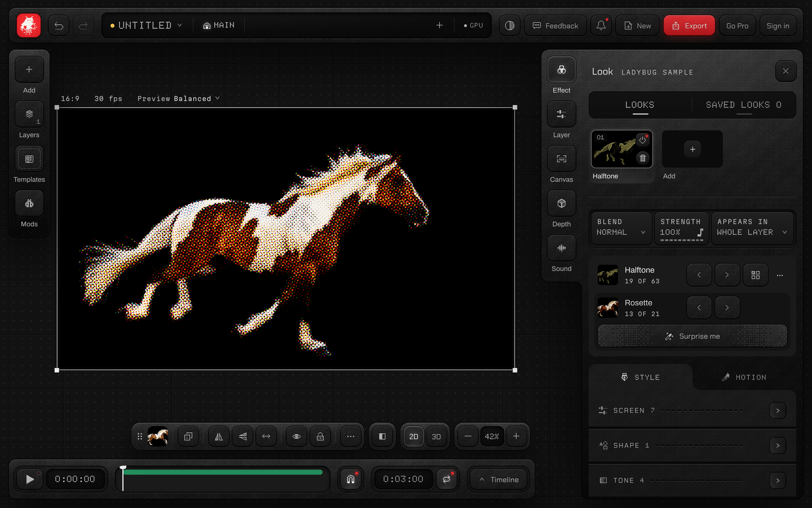Image resolution: width=812 pixels, height=508 pixels.
Task: Select the Style tab
Action: coord(641,377)
